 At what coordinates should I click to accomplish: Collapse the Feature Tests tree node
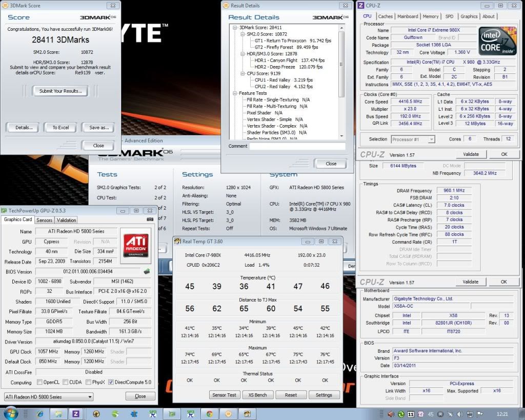(x=235, y=93)
